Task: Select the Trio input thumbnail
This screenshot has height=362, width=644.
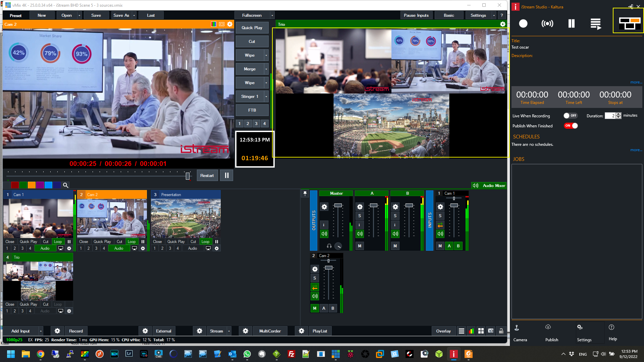Action: (x=38, y=281)
